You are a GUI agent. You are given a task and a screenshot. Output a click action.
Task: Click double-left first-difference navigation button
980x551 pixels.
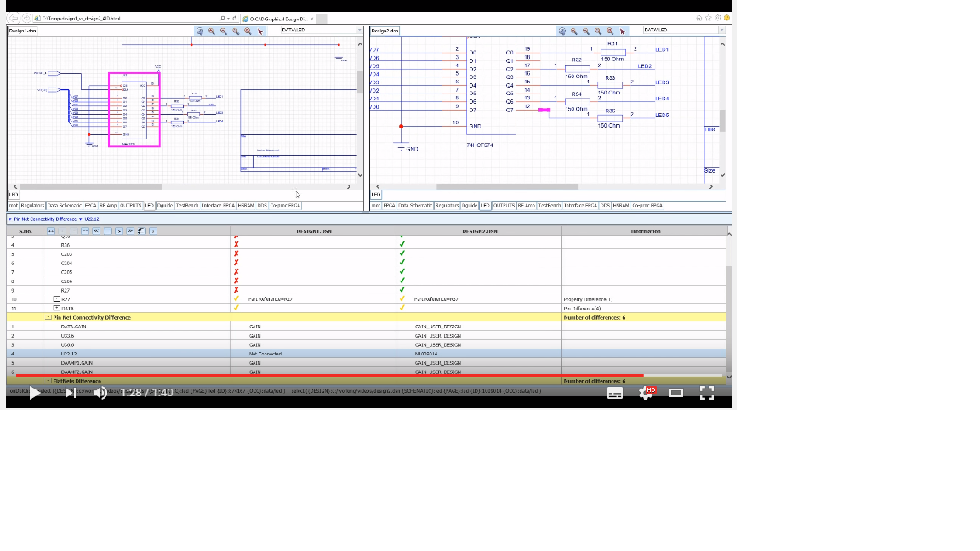point(96,231)
